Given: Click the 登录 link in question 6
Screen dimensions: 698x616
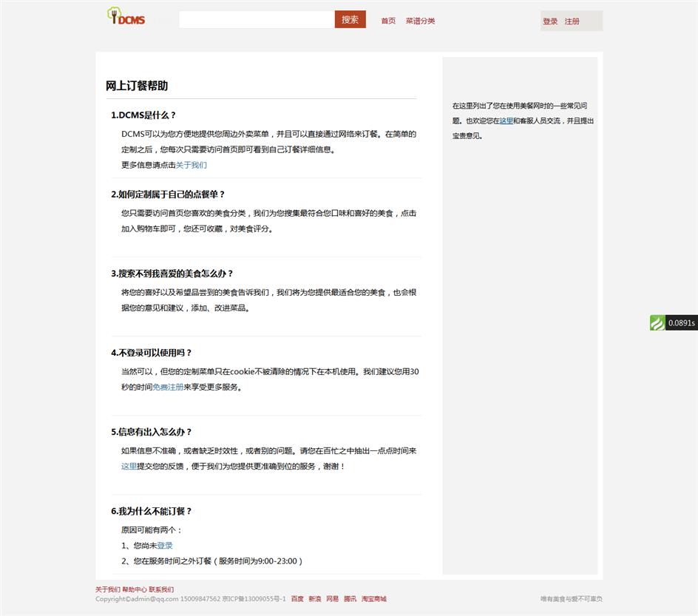Looking at the screenshot, I should [165, 545].
